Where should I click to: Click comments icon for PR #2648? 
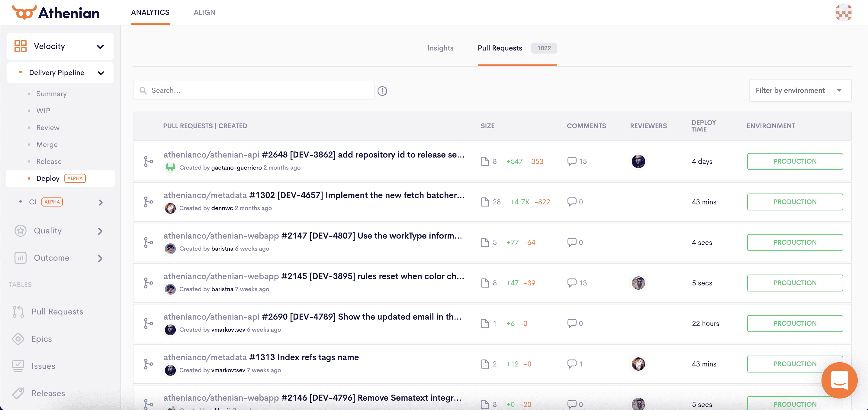tap(572, 161)
